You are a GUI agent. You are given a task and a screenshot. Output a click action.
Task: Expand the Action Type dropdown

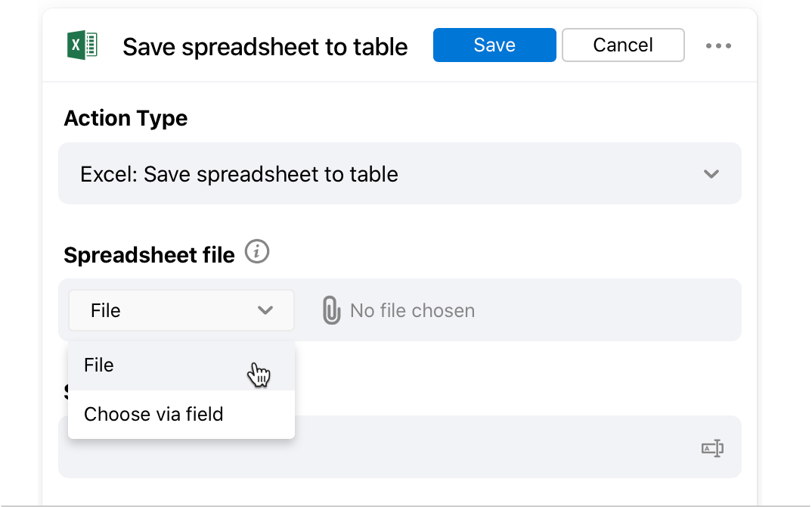tap(400, 173)
